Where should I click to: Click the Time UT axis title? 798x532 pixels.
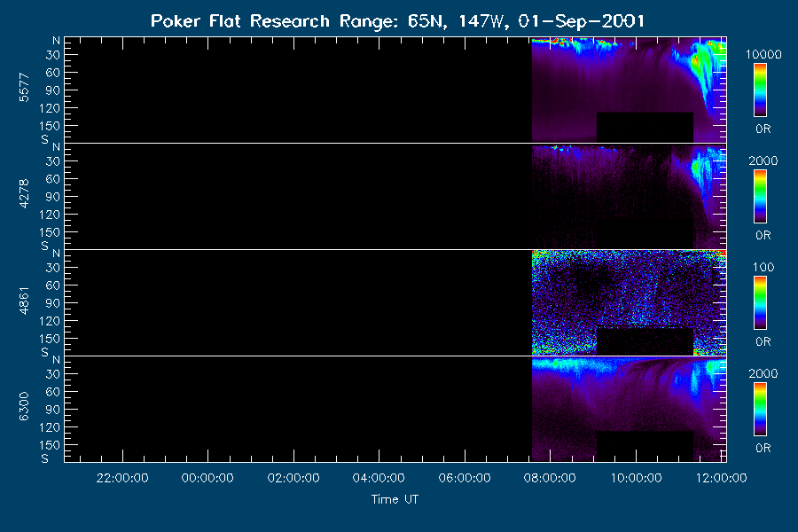pyautogui.click(x=395, y=499)
